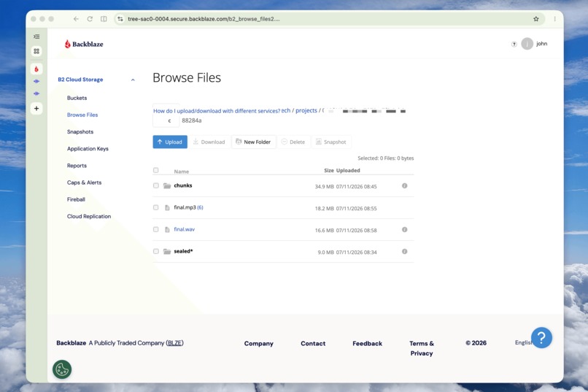The width and height of the screenshot is (588, 392).
Task: Open the blue help chat bubble
Action: [541, 337]
